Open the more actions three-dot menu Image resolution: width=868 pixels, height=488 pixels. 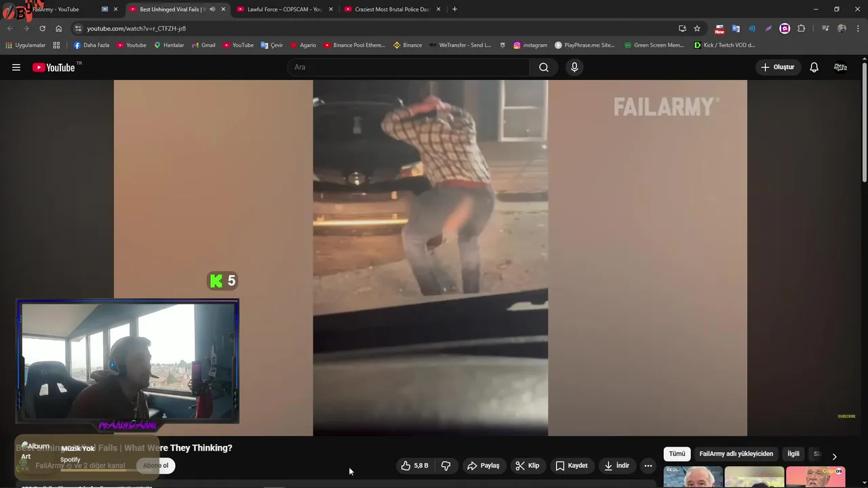[648, 466]
